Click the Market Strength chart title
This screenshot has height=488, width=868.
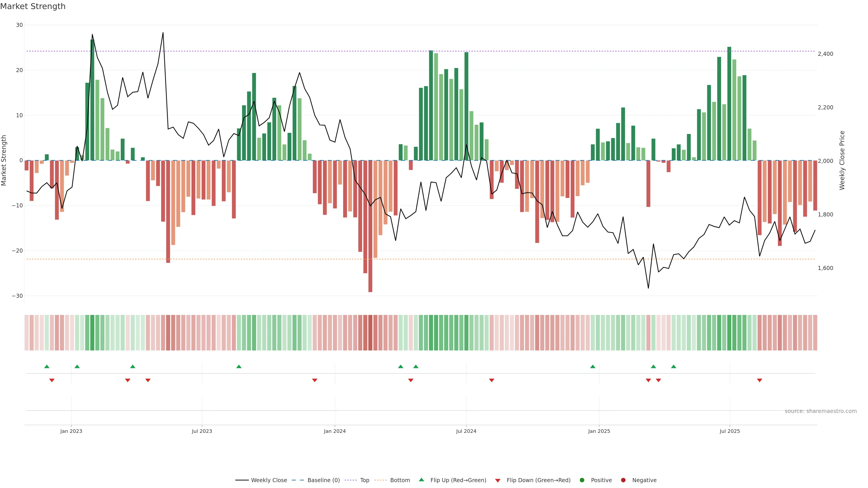pos(33,6)
